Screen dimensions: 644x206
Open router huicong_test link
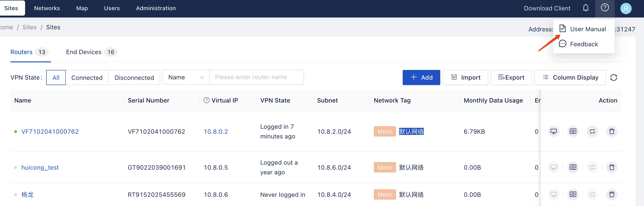[40, 167]
